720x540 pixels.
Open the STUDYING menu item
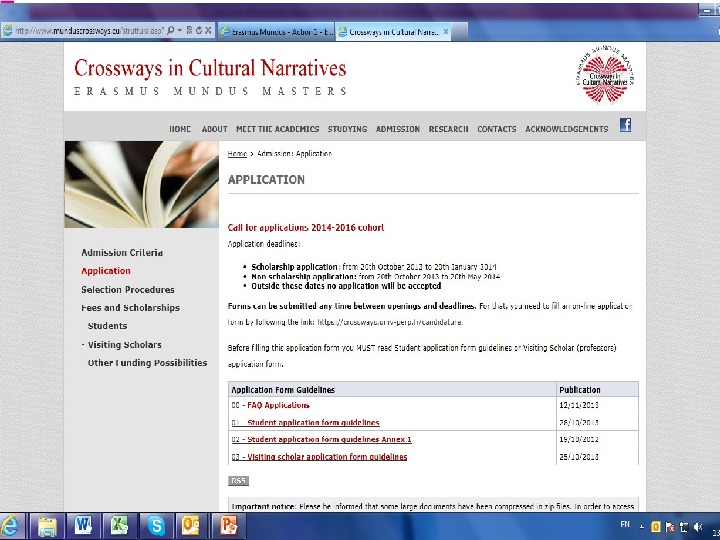click(x=347, y=129)
